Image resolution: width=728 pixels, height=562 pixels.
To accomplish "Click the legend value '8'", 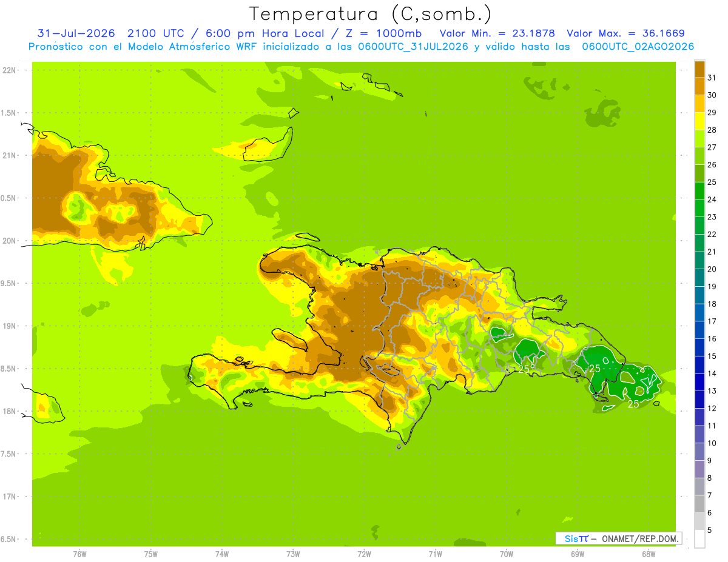I will point(710,478).
